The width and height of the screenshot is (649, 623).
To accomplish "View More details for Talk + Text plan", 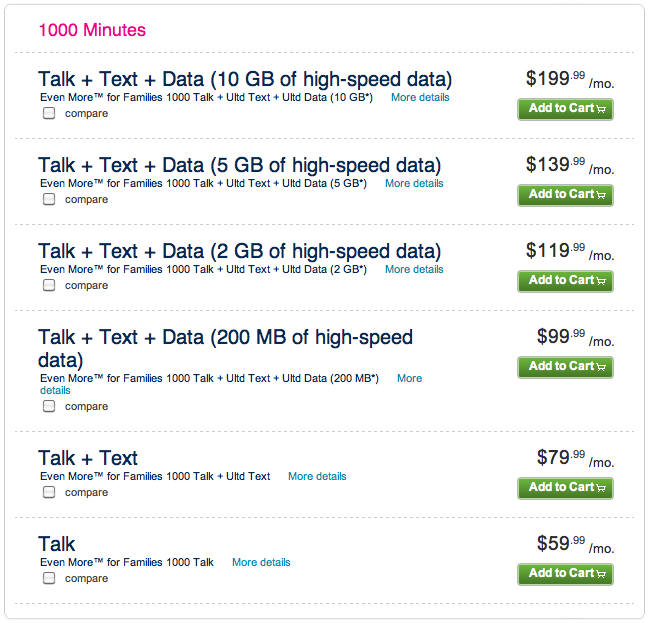I will (317, 477).
